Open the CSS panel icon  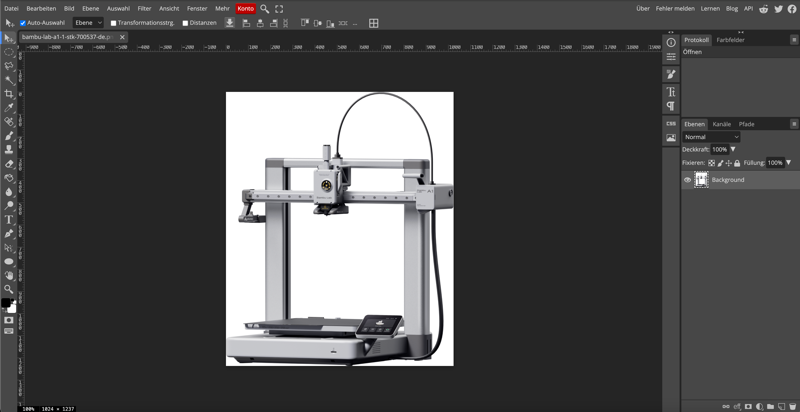[671, 123]
